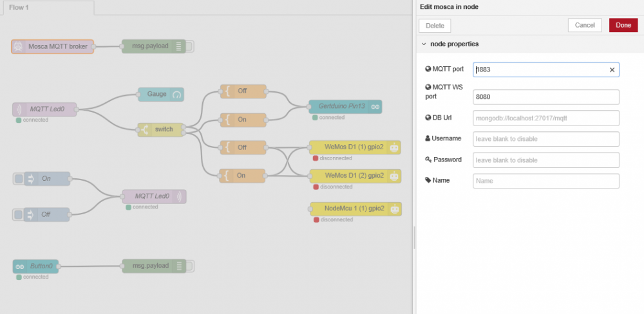644x314 pixels.
Task: Click the Gertduino Pin13 node icon
Action: click(375, 106)
